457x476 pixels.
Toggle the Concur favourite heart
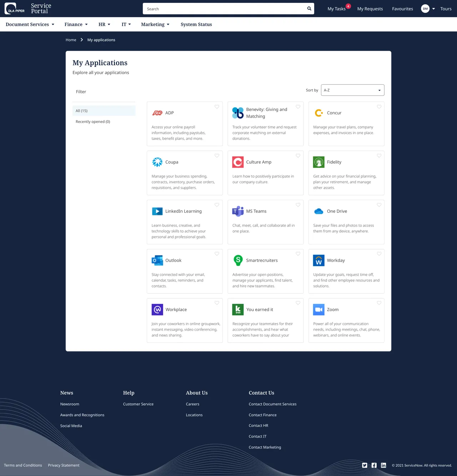tap(379, 107)
